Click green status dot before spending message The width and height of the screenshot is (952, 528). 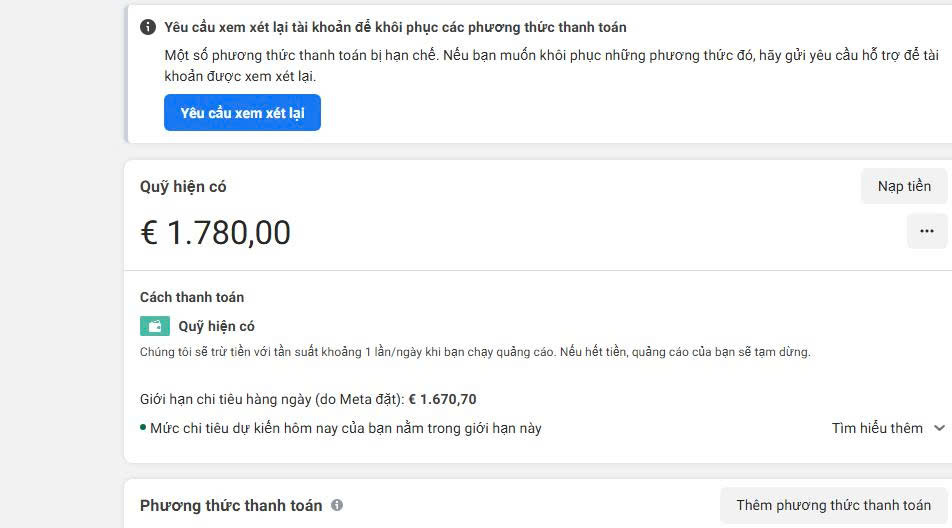pos(143,427)
